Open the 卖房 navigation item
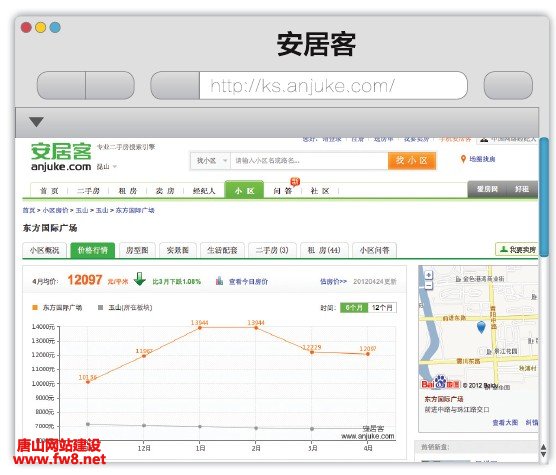This screenshot has width=556, height=475. 165,191
